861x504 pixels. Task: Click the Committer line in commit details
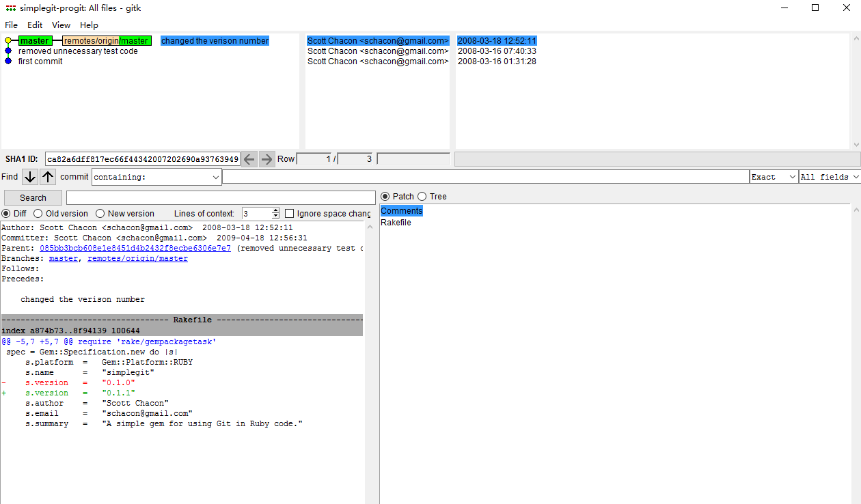point(154,238)
